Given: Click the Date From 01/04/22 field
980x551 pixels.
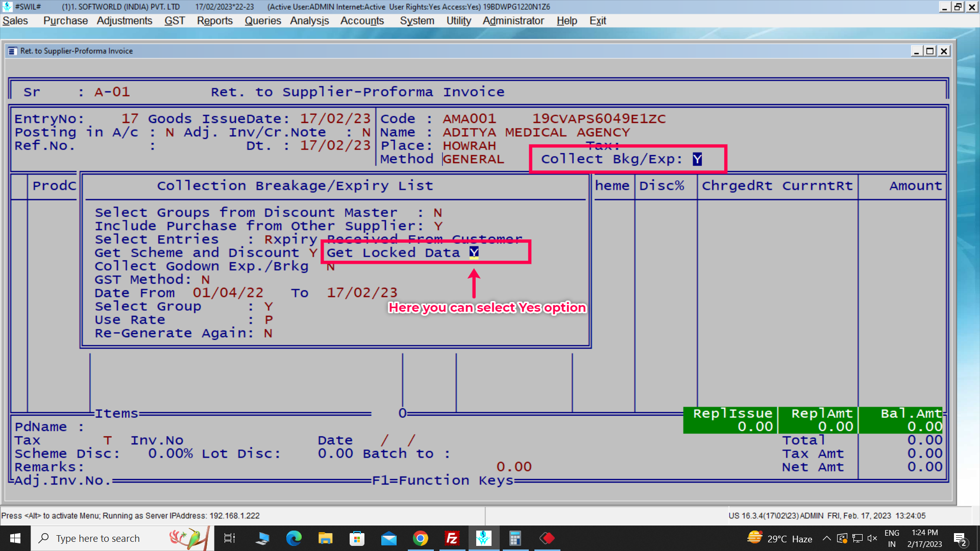Looking at the screenshot, I should [x=228, y=293].
